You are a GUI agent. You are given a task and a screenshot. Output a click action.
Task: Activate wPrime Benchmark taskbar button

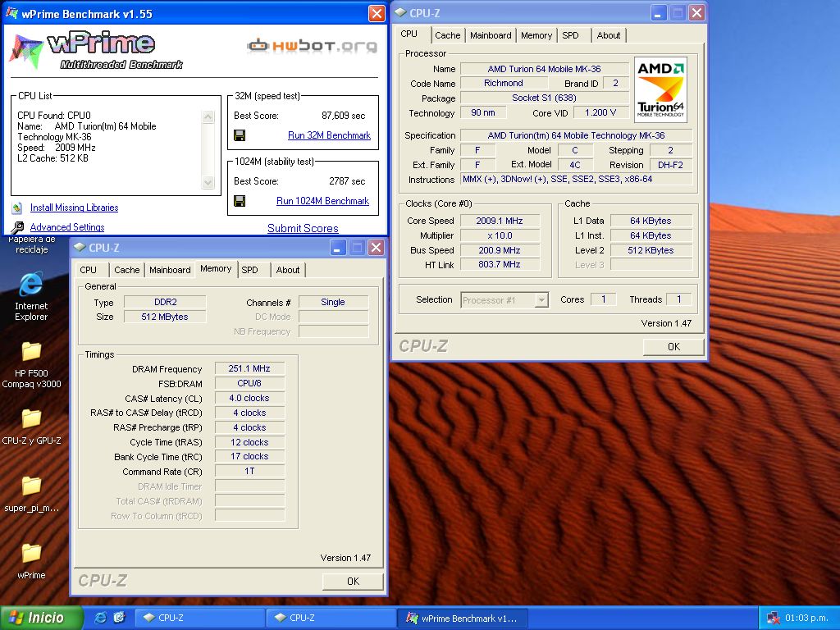(x=463, y=618)
